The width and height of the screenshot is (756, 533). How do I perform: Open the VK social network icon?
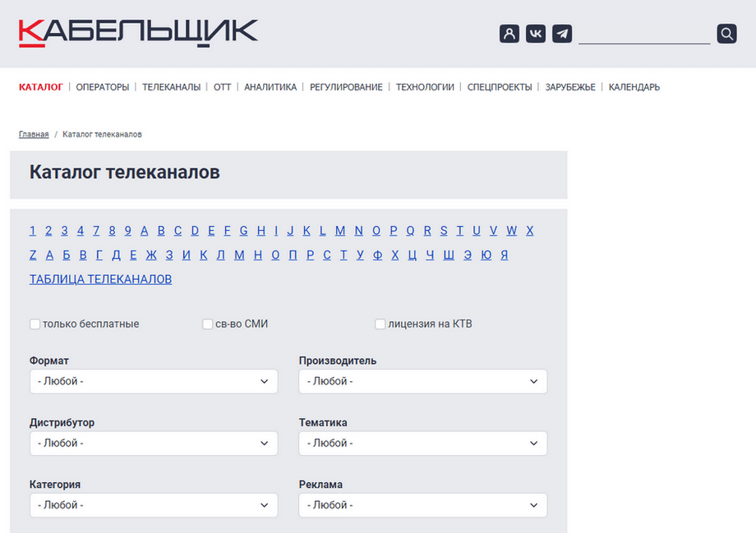tap(536, 34)
